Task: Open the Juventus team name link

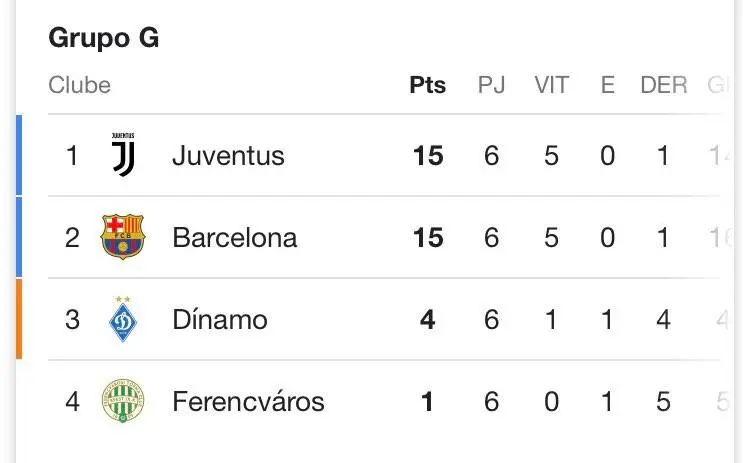Action: [228, 156]
